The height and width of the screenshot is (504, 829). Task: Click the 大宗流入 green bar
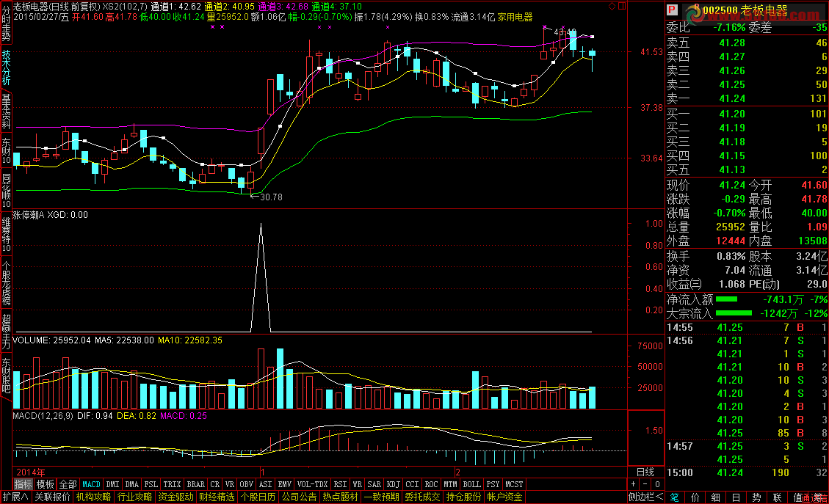click(734, 313)
